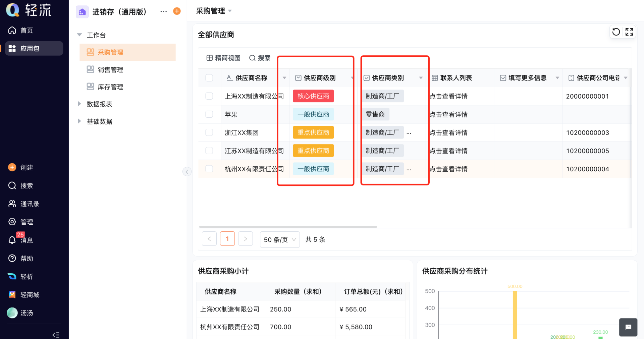Select 采购管理 in the app tree

click(127, 52)
